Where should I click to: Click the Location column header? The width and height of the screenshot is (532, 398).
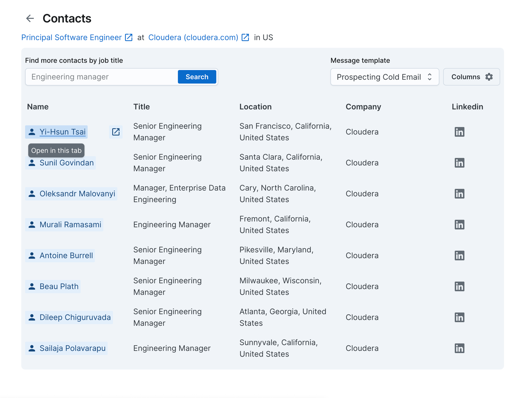(255, 107)
